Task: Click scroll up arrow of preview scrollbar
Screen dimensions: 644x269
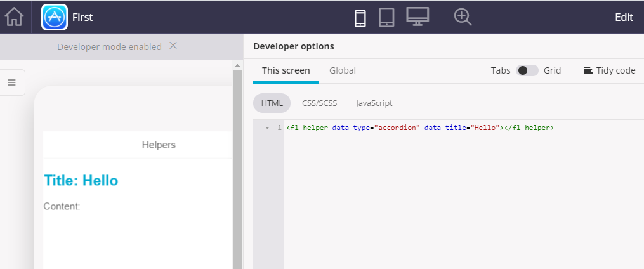Action: [x=238, y=65]
